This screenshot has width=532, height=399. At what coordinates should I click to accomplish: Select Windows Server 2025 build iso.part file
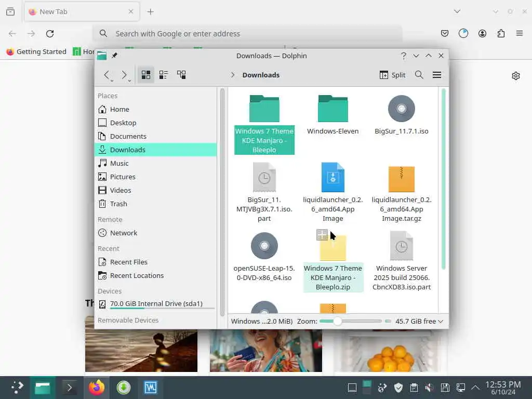(402, 261)
